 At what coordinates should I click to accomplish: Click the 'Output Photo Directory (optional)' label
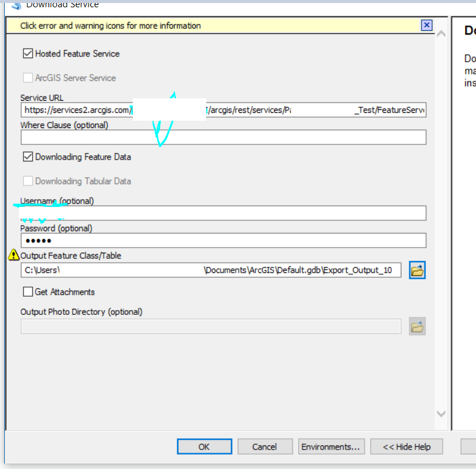tap(81, 312)
